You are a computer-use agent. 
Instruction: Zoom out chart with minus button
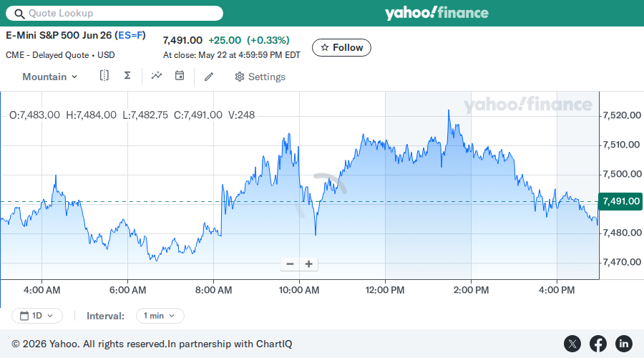[290, 264]
